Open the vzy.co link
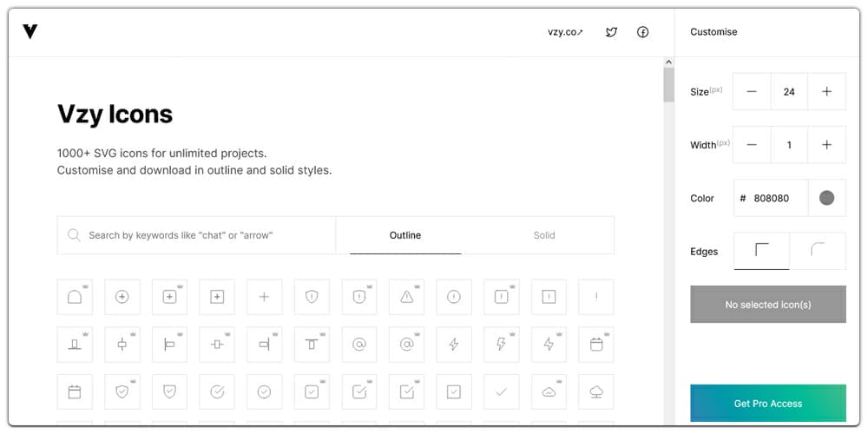The width and height of the screenshot is (868, 434). pyautogui.click(x=565, y=32)
